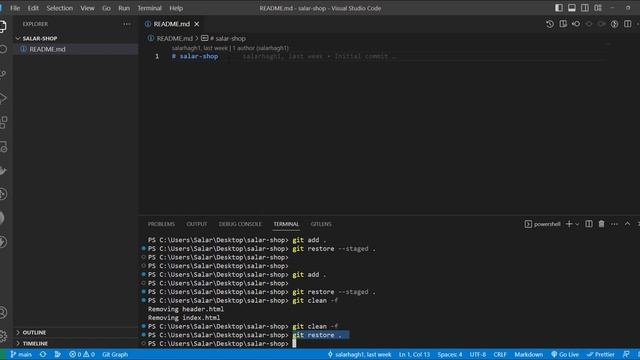Toggle primary side bar layout icon
The width and height of the screenshot is (640, 360).
[x=559, y=8]
